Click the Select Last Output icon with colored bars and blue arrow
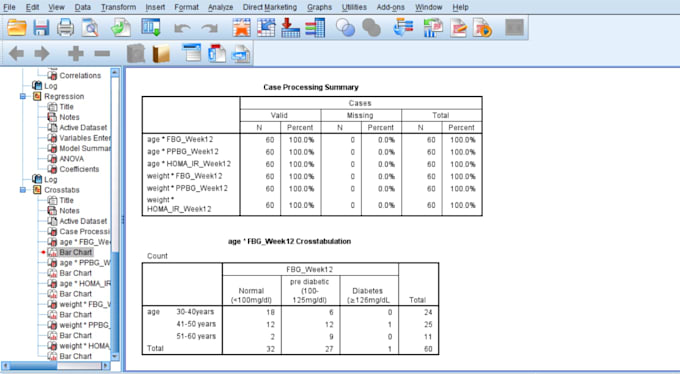The height and width of the screenshot is (374, 680). (403, 28)
